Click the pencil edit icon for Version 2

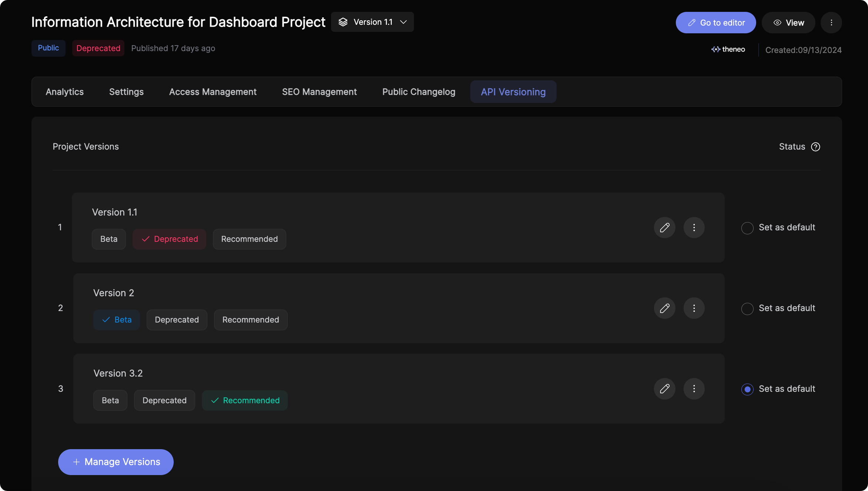click(664, 308)
